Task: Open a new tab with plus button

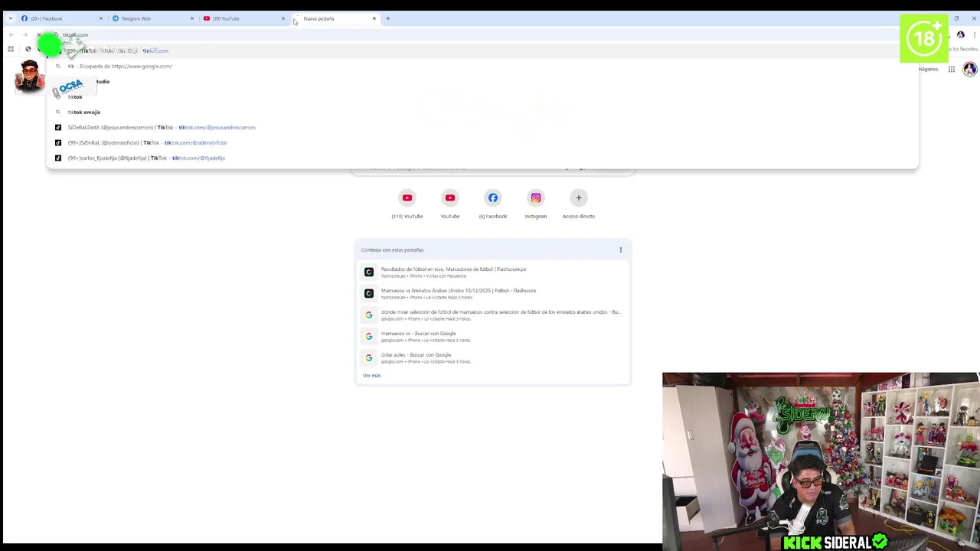Action: [387, 18]
